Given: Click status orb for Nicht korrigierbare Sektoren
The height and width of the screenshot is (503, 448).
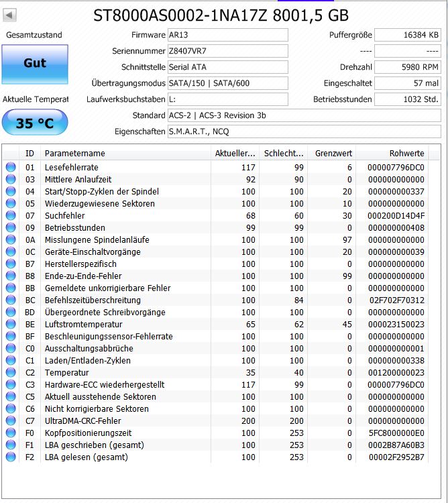Looking at the screenshot, I should [11, 408].
